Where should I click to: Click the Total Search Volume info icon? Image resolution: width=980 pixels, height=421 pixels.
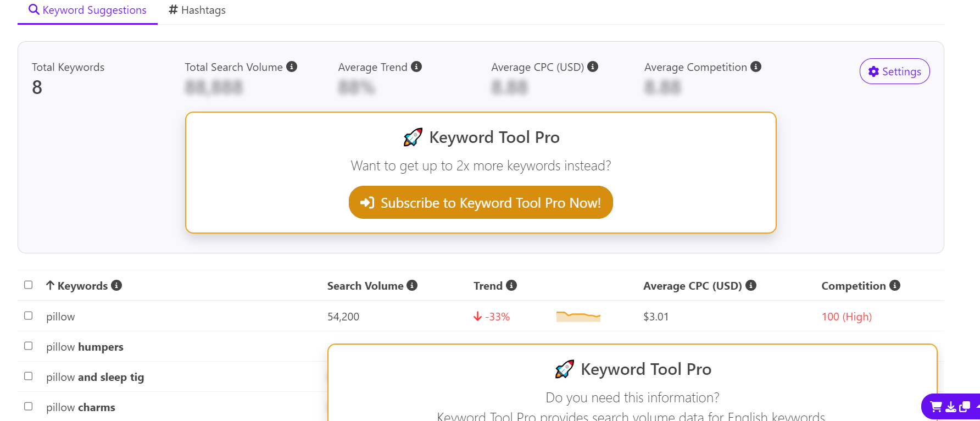click(292, 67)
